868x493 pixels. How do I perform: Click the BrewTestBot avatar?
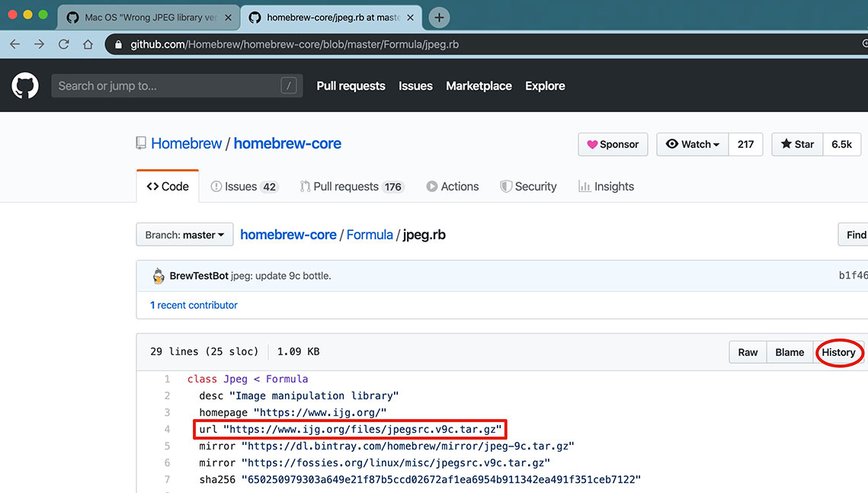159,276
